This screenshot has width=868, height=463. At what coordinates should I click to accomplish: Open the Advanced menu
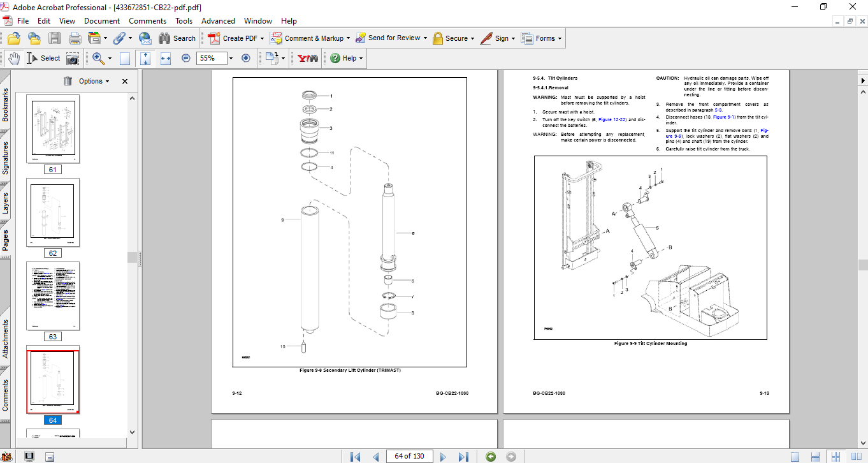[x=218, y=21]
